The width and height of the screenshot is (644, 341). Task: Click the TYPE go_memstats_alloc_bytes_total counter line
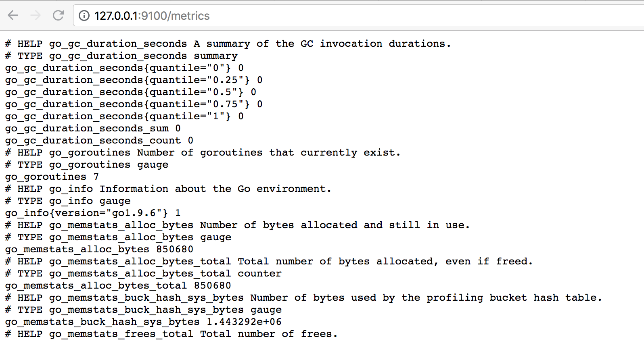tap(143, 274)
